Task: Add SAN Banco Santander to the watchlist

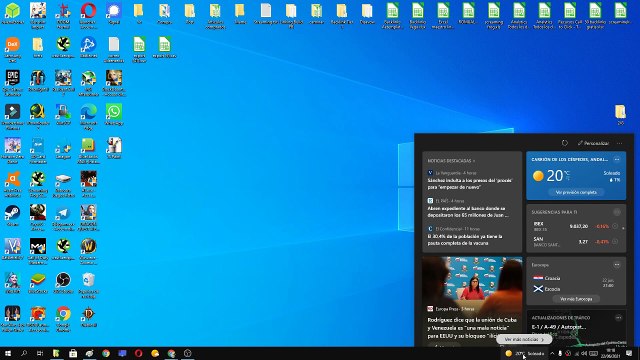Action: click(x=615, y=241)
